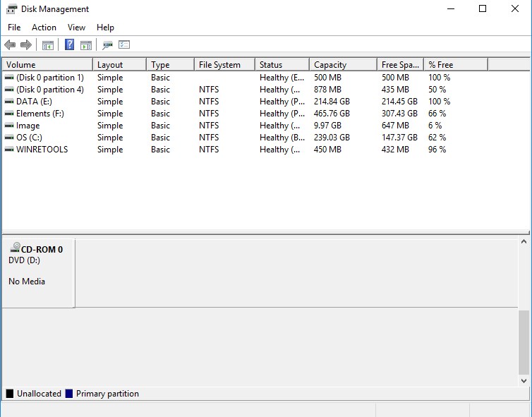
Task: Click the Rescan Disks toolbar icon
Action: click(107, 44)
